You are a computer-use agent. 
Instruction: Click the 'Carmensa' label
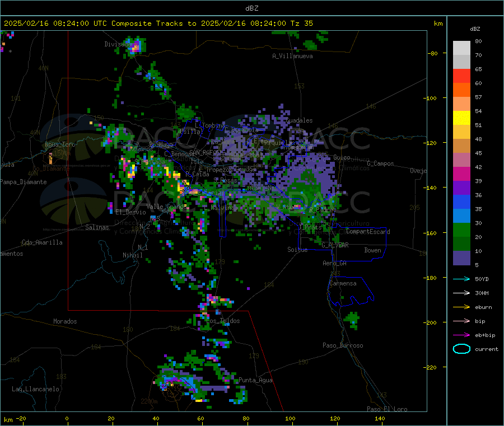[x=343, y=283]
